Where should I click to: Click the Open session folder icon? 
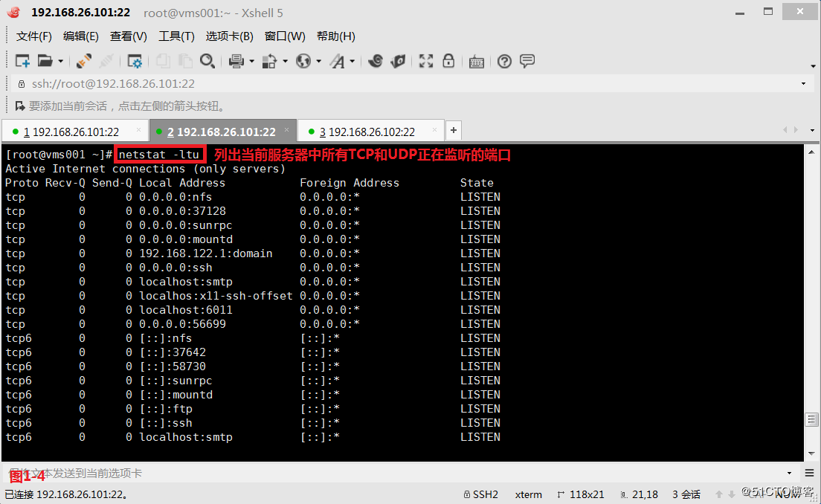click(x=45, y=61)
